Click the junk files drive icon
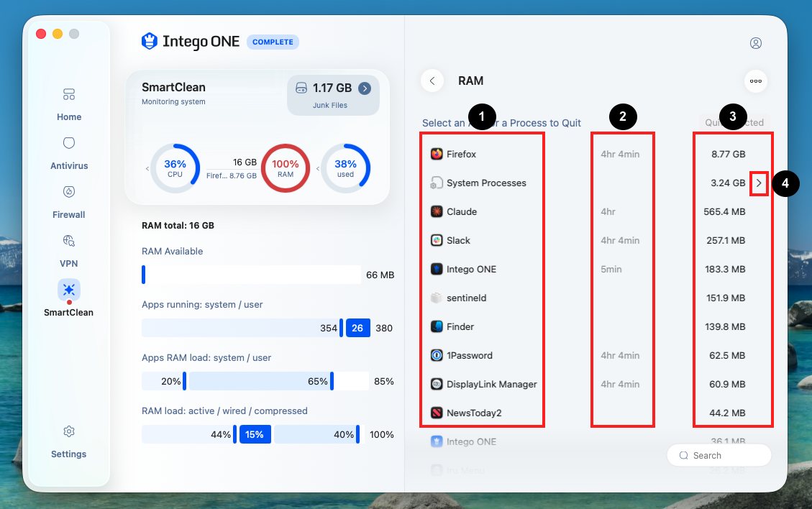The height and width of the screenshot is (509, 812). click(x=301, y=88)
